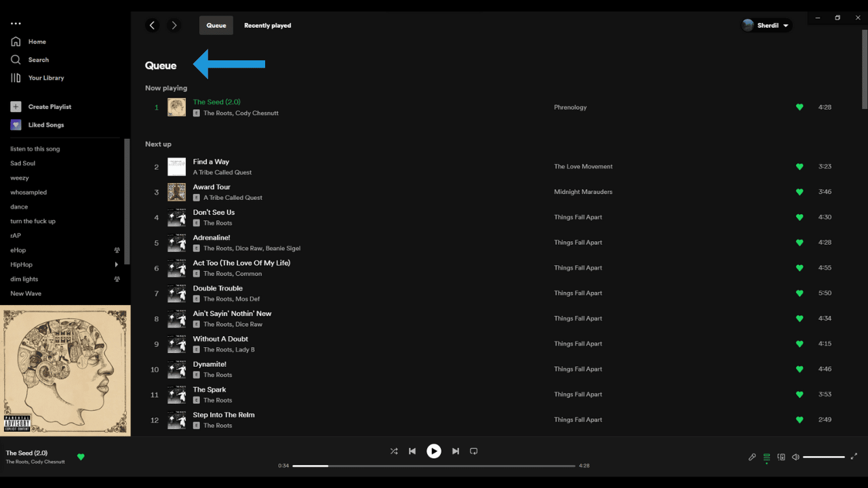Click the Lady B artist link

(245, 350)
